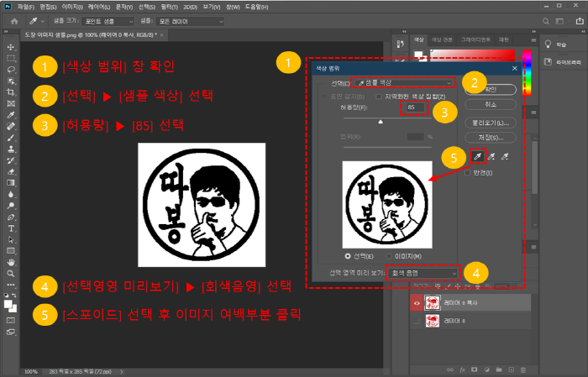Open the 필터(T) menu

(169, 7)
